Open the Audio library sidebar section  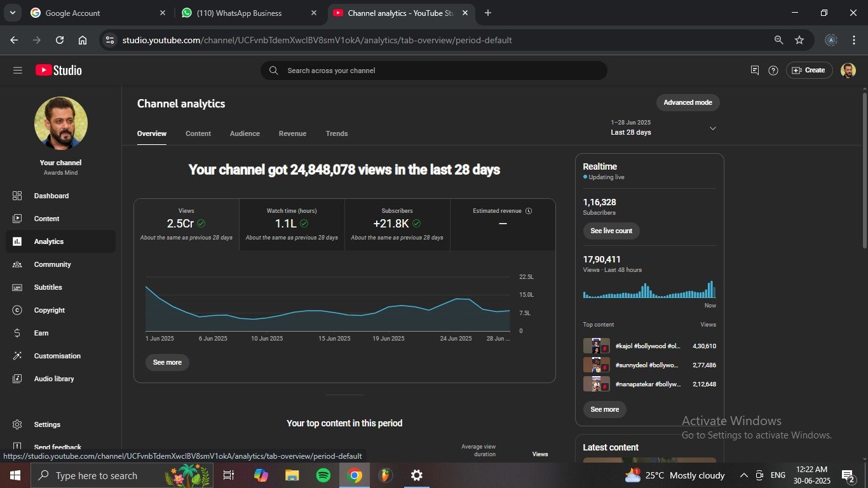click(x=60, y=379)
